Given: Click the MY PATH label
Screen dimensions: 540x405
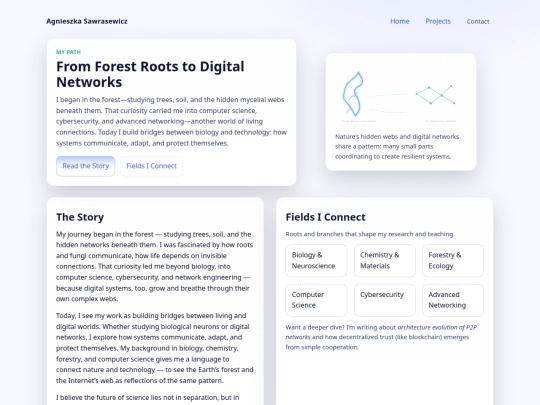Looking at the screenshot, I should 68,52.
